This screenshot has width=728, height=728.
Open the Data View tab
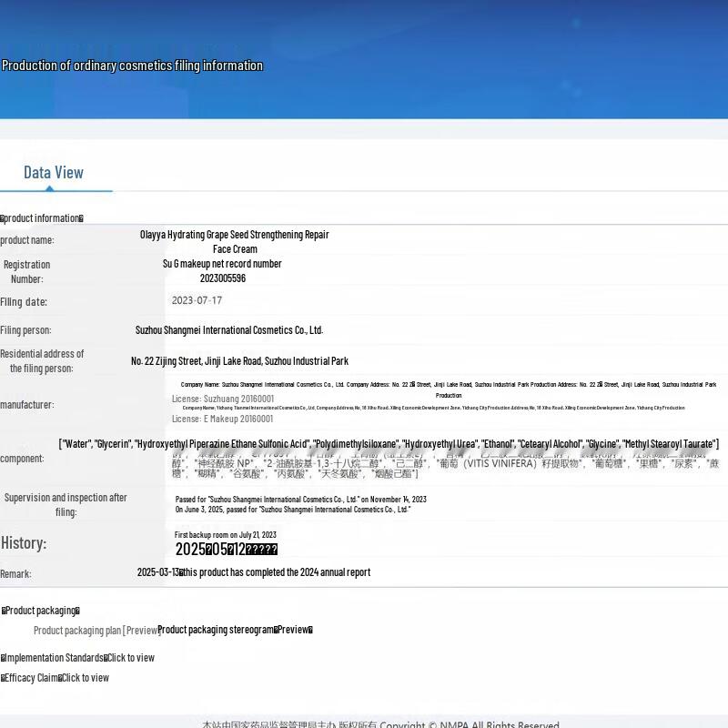54,173
